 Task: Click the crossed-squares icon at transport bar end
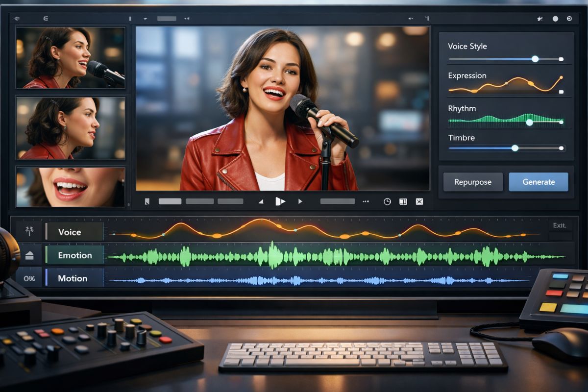pos(419,201)
